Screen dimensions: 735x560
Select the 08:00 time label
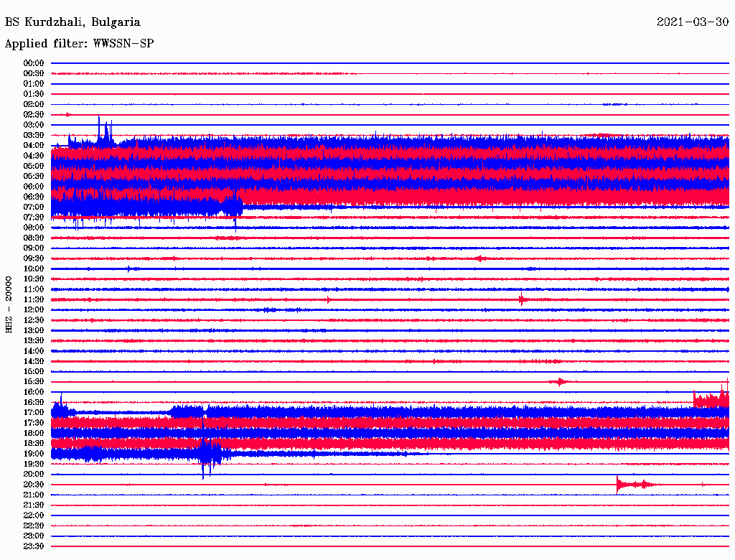click(34, 228)
